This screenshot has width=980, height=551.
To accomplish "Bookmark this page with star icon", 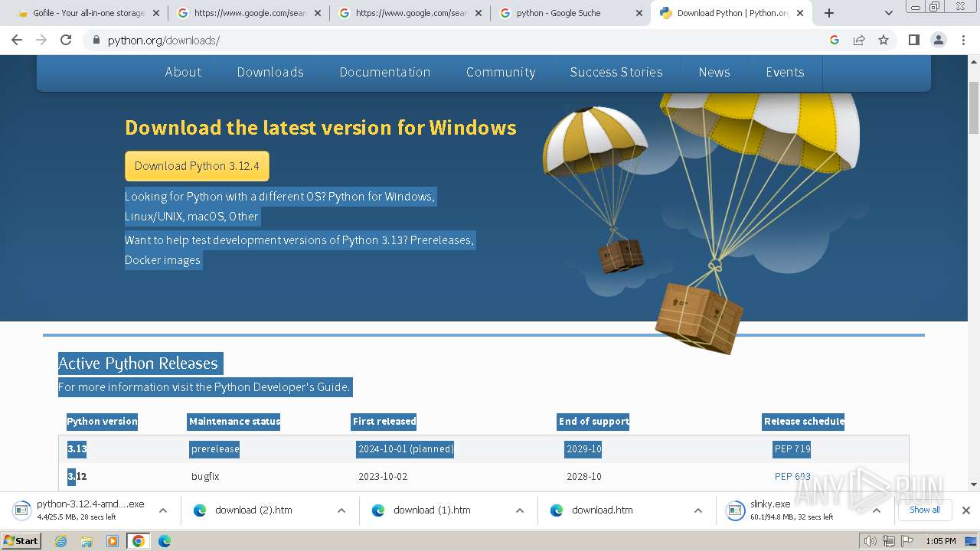I will click(x=884, y=40).
